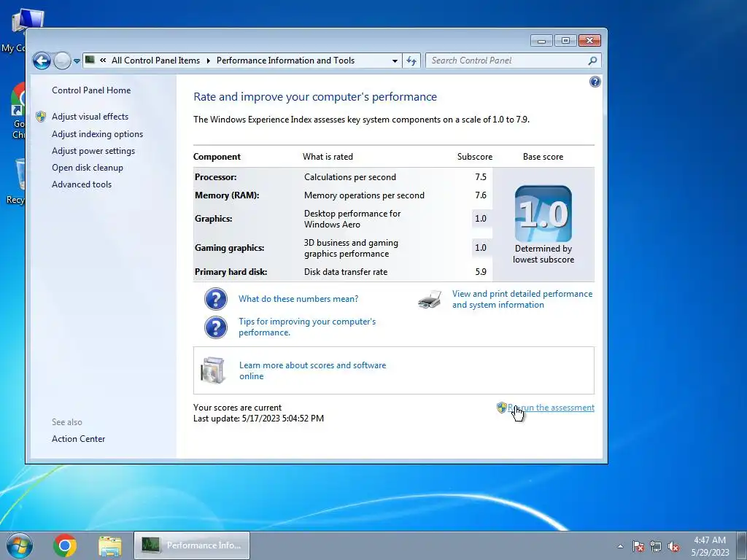
Task: Click the Performance Info taskbar button
Action: (192, 545)
